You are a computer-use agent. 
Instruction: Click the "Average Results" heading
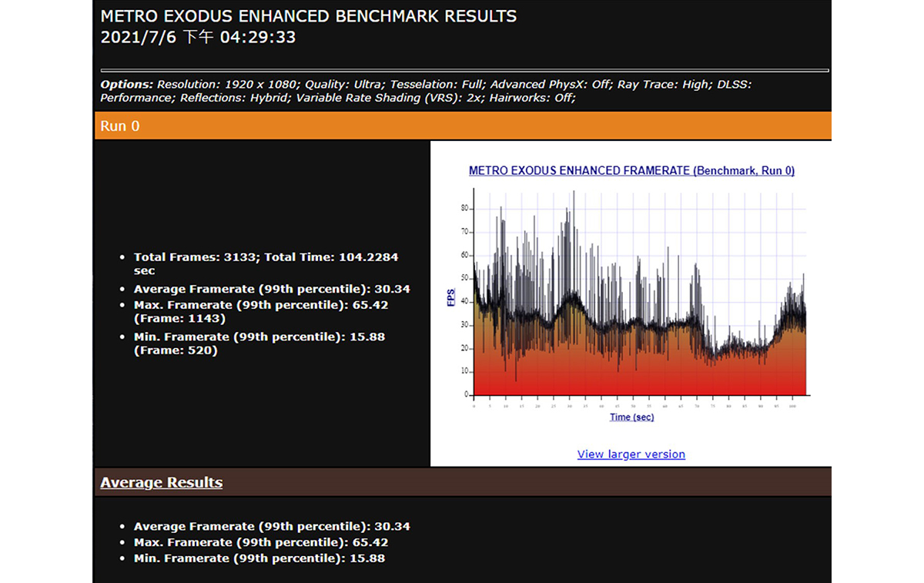[x=162, y=483]
